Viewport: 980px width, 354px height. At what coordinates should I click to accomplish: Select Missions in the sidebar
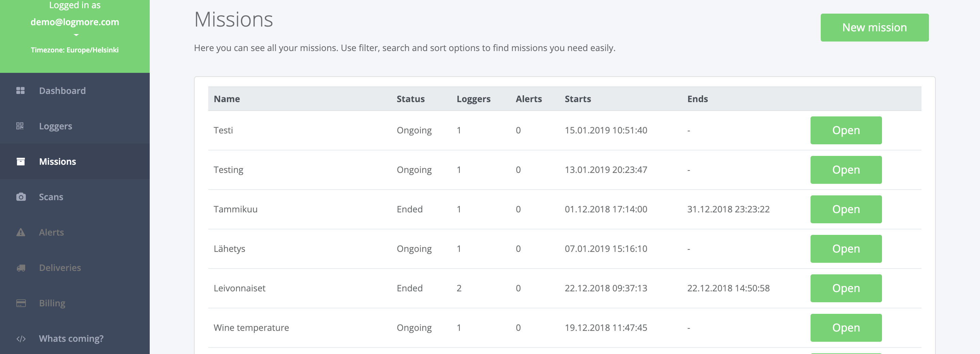tap(75, 161)
